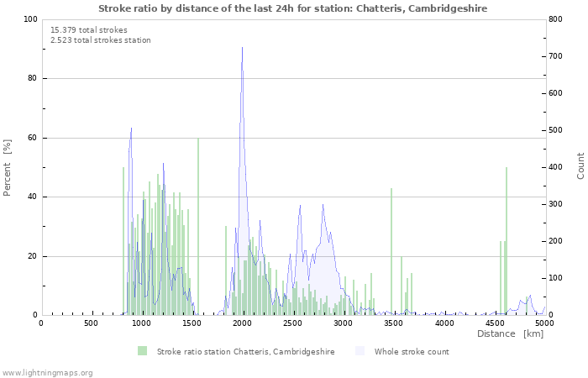The height and width of the screenshot is (378, 588).
Task: Click the 200 tick on count axis
Action: [x=555, y=241]
